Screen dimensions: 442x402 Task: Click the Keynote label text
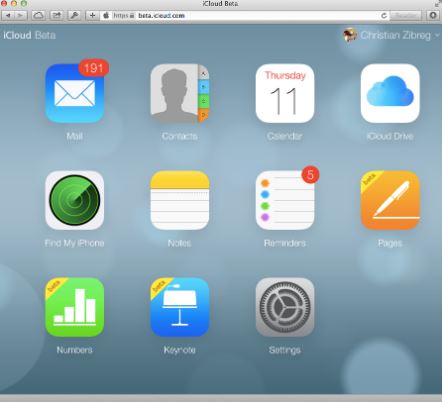180,350
